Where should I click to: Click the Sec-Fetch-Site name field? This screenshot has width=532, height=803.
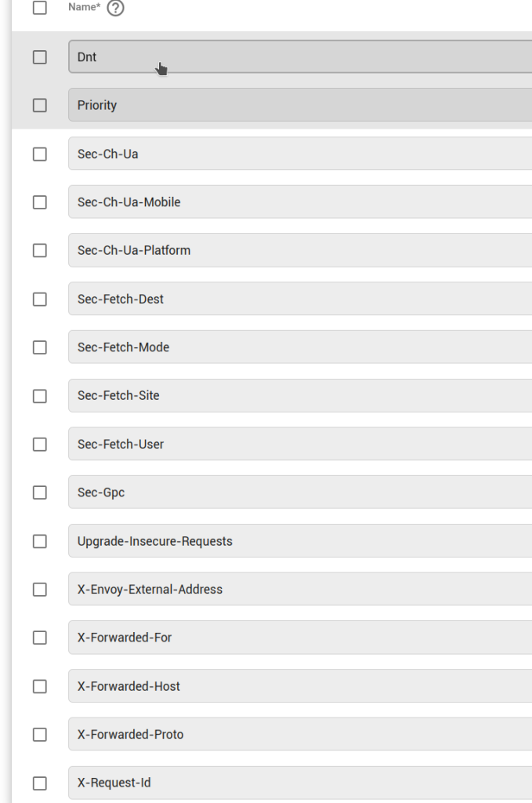click(x=298, y=395)
